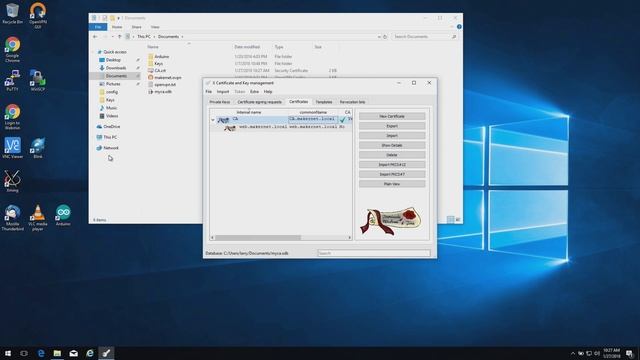
Task: Select the web.makernet.local certificate row
Action: click(281, 127)
